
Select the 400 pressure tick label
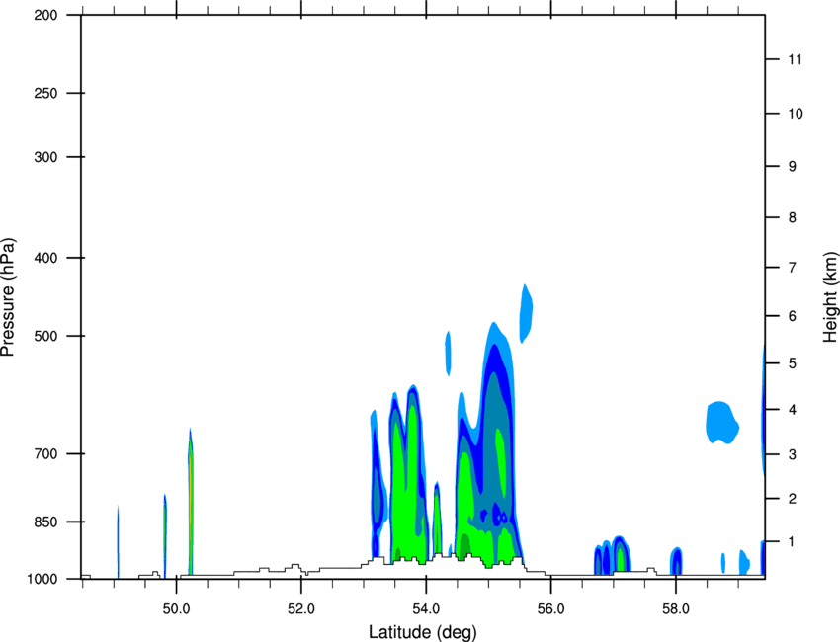pyautogui.click(x=45, y=258)
